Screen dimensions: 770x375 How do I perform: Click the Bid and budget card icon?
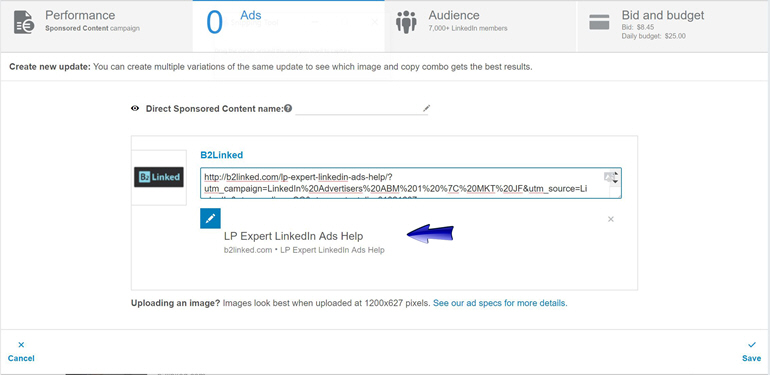(x=599, y=22)
